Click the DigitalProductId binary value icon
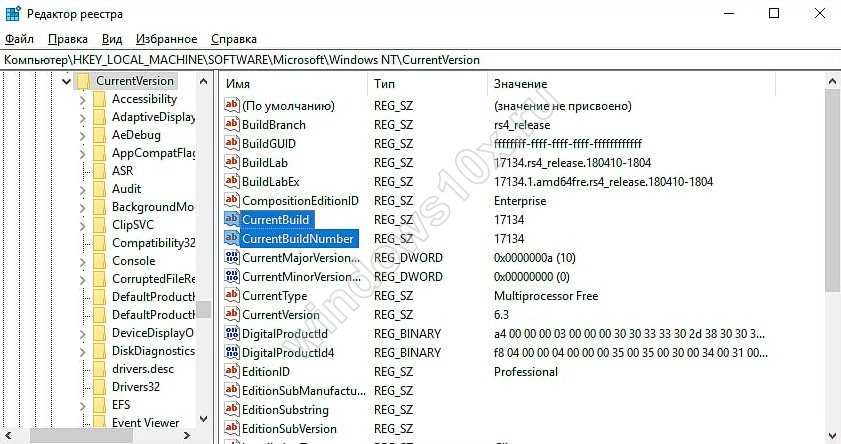841x444 pixels. pyautogui.click(x=232, y=334)
